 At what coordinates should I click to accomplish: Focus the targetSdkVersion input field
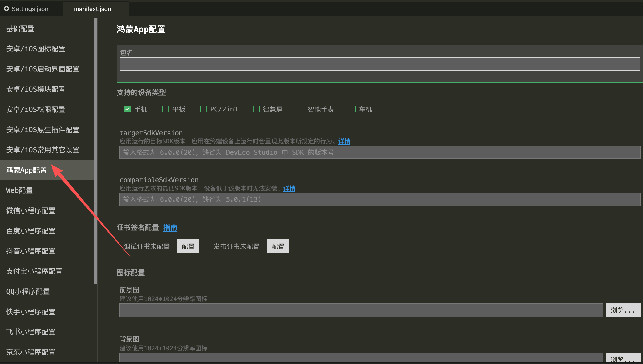click(380, 153)
